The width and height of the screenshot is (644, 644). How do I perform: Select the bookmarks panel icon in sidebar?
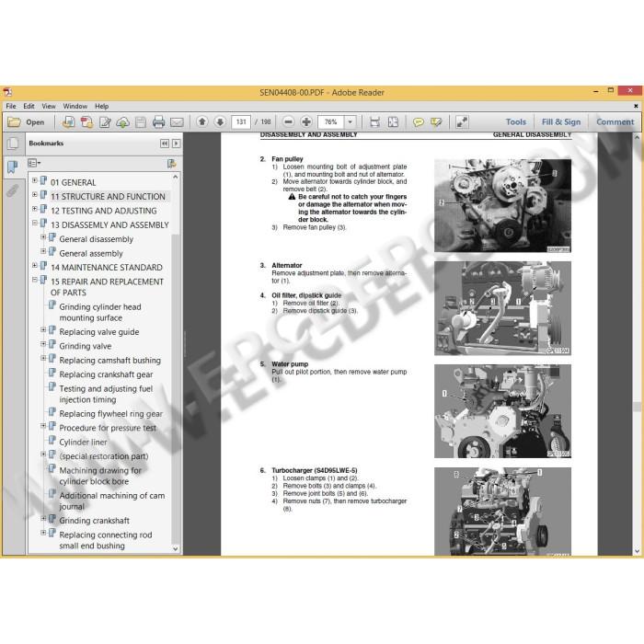(x=13, y=167)
